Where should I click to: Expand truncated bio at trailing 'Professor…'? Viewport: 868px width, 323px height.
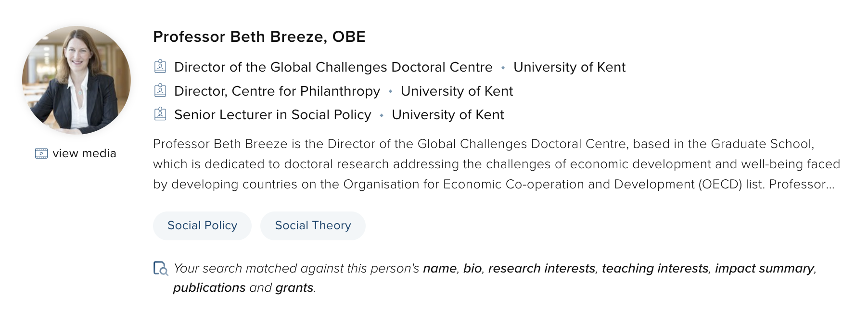(802, 184)
